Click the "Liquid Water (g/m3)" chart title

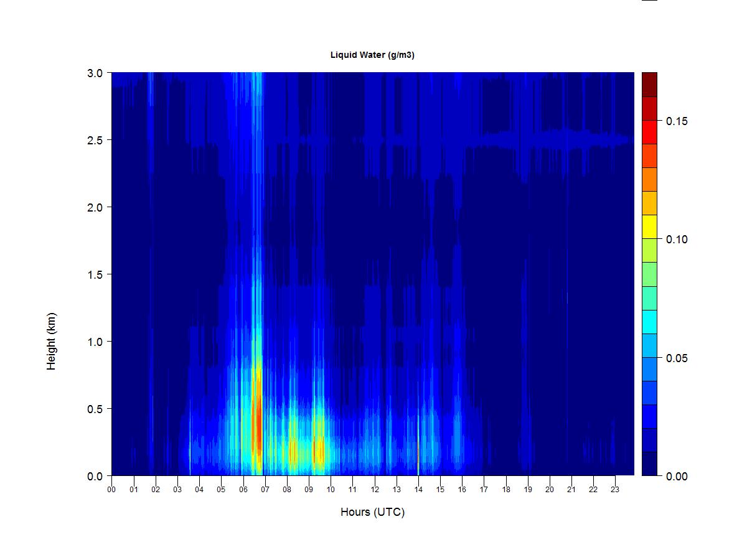click(372, 55)
